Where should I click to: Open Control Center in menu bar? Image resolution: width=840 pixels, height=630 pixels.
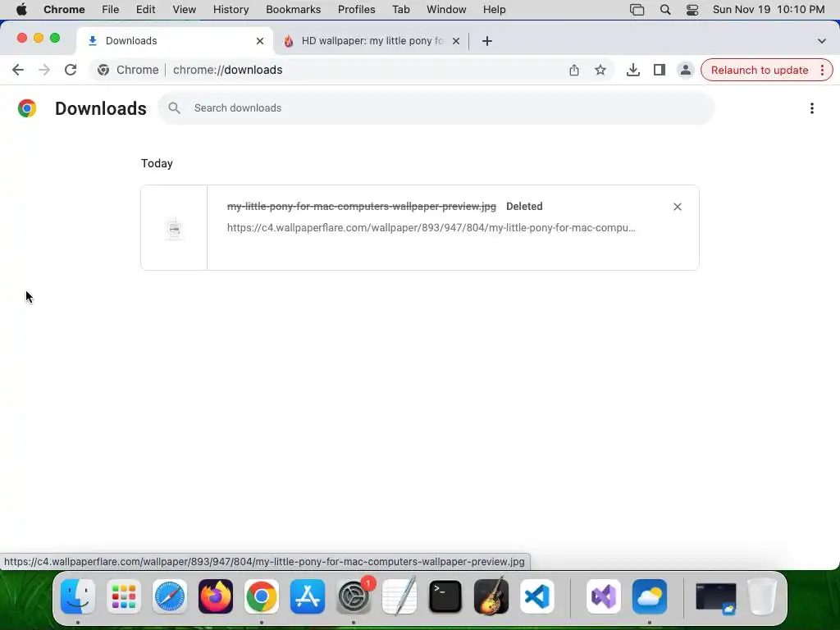pos(692,10)
